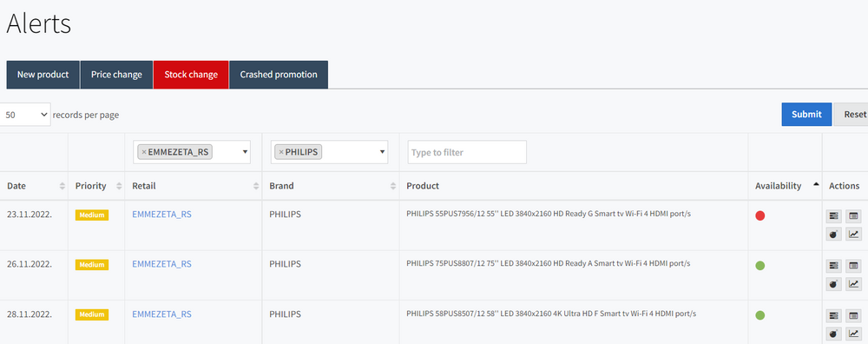The image size is (868, 344).
Task: Click bomb icon in 26.11.2022 row
Action: tap(833, 284)
